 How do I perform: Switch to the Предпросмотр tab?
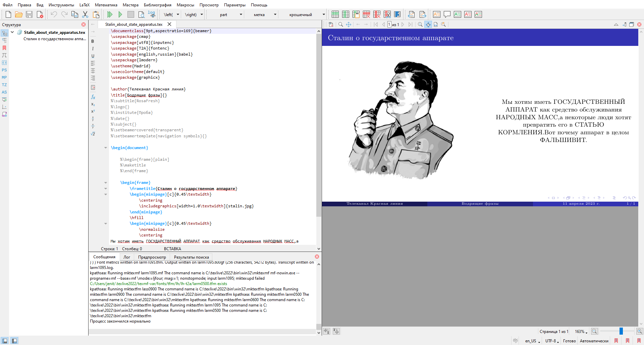152,257
